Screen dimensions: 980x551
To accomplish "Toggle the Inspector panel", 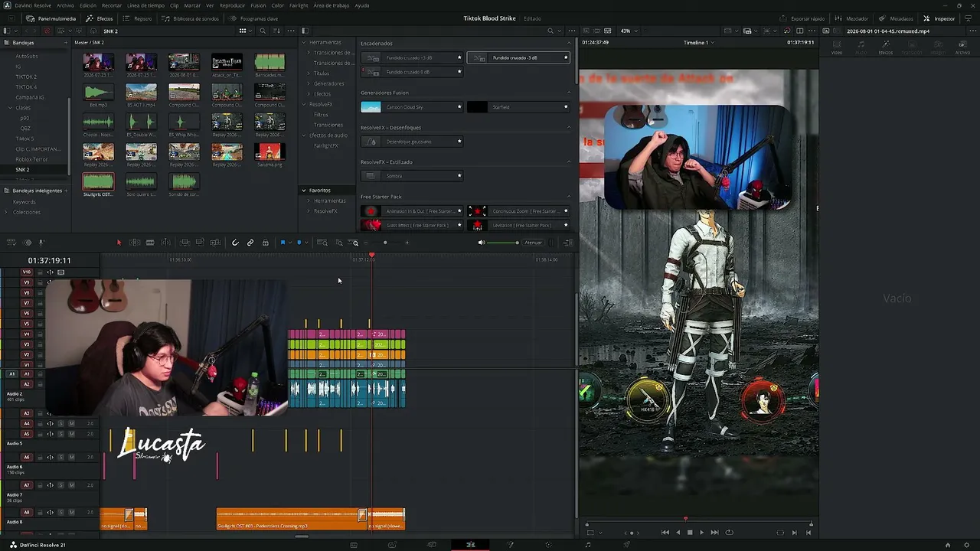I will [x=939, y=18].
